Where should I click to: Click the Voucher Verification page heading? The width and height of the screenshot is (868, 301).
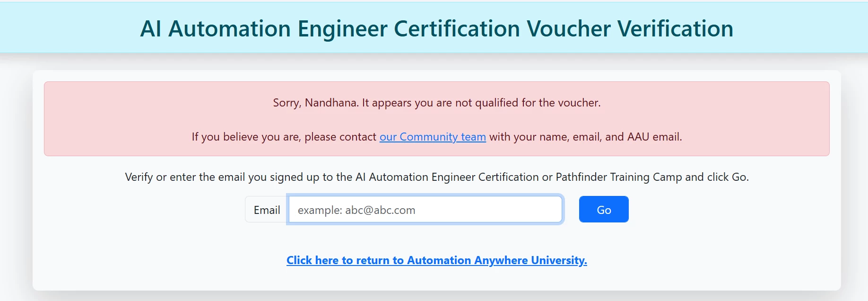pyautogui.click(x=437, y=28)
